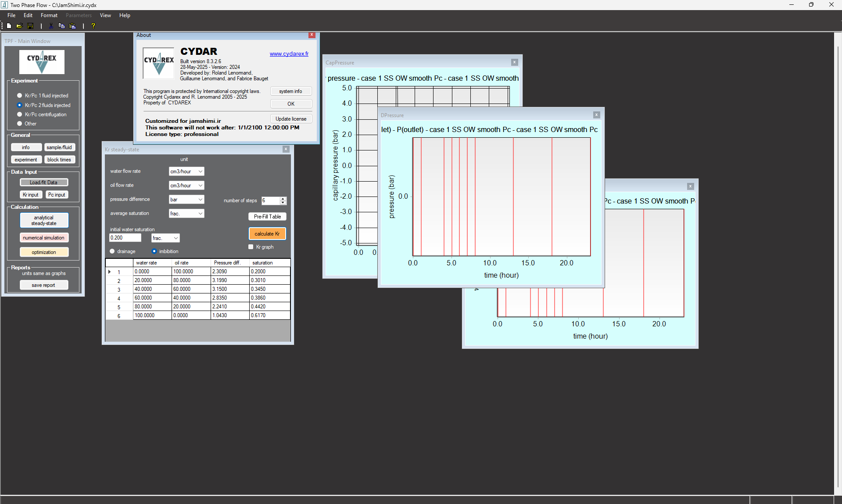The height and width of the screenshot is (504, 842).
Task: Click the yellow Help question mark icon
Action: click(x=93, y=26)
